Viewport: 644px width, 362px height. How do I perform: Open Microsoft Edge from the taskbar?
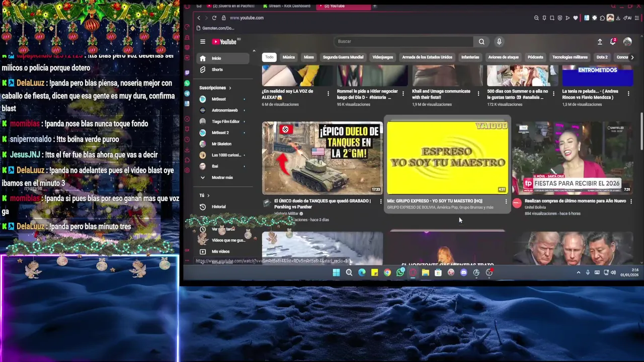[x=362, y=273]
